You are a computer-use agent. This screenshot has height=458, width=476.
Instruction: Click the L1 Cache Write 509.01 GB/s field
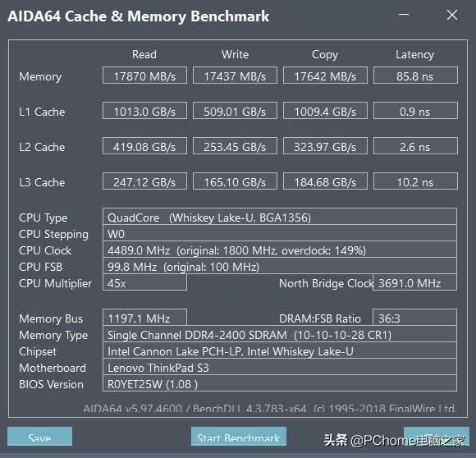point(235,111)
